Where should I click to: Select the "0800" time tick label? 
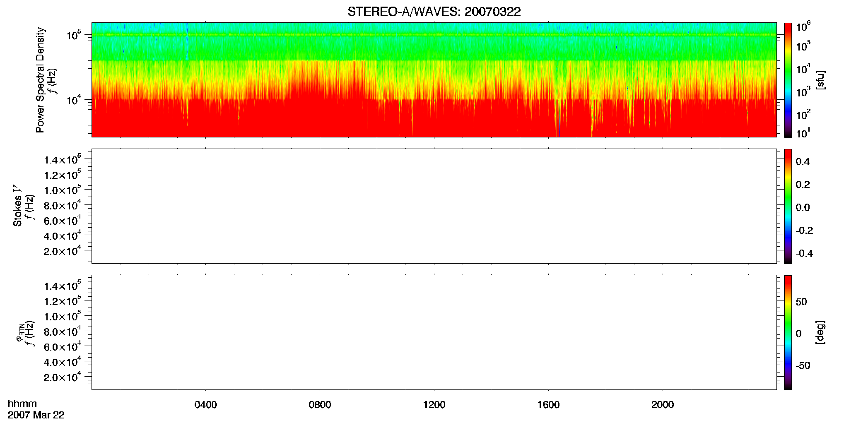[x=320, y=405]
